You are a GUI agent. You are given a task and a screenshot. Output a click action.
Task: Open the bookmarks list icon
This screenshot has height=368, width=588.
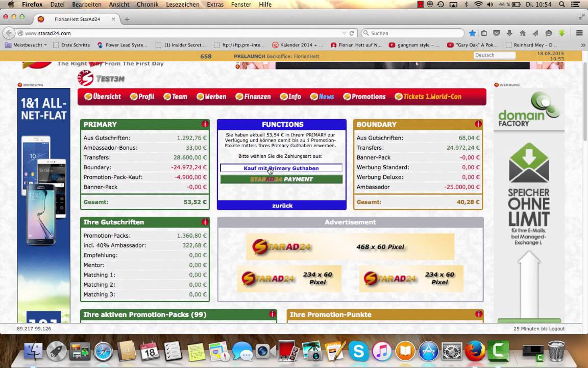coord(484,33)
